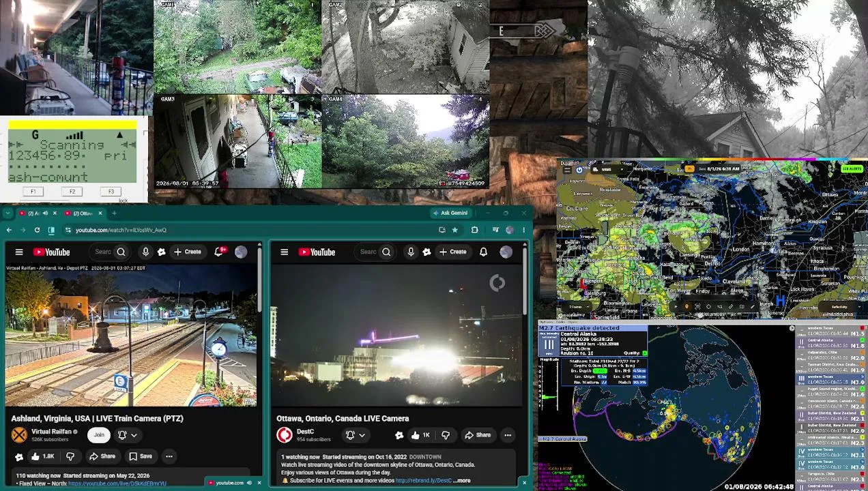Open notifications bell in the Ottawa pane
Screen dimensions: 868x491
click(483, 252)
